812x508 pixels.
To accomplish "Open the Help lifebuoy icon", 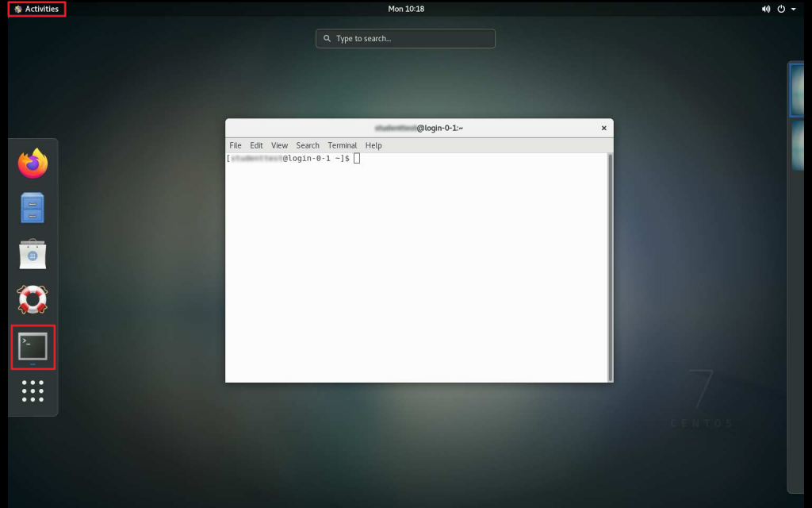I will [33, 300].
